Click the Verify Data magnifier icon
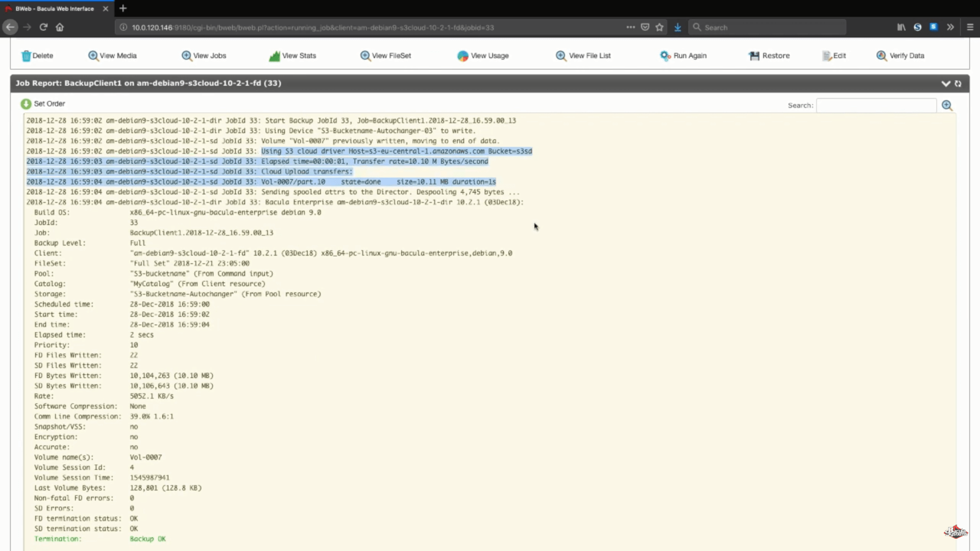 point(881,56)
